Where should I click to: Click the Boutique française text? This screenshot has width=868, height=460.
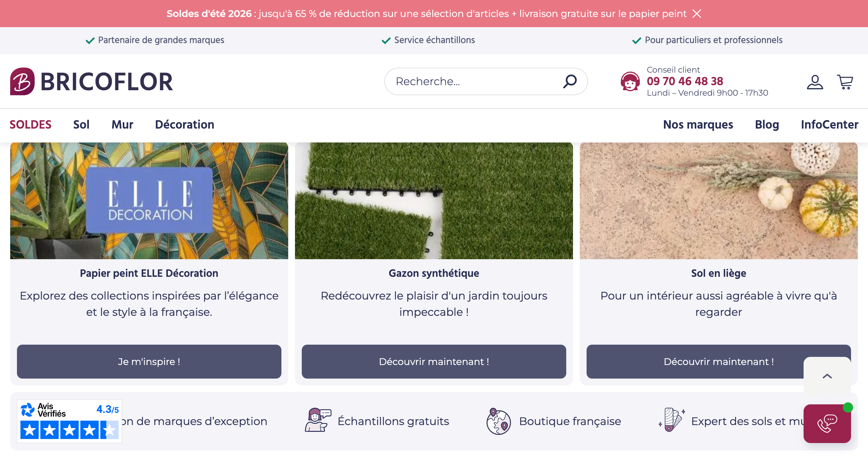pos(570,421)
